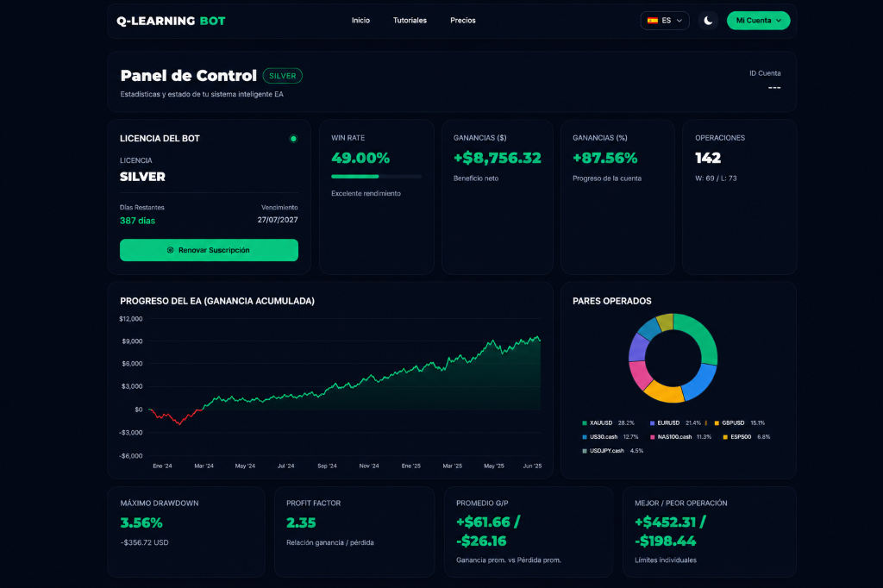Click the green license status indicator dot
This screenshot has height=588, width=883.
pyautogui.click(x=293, y=139)
